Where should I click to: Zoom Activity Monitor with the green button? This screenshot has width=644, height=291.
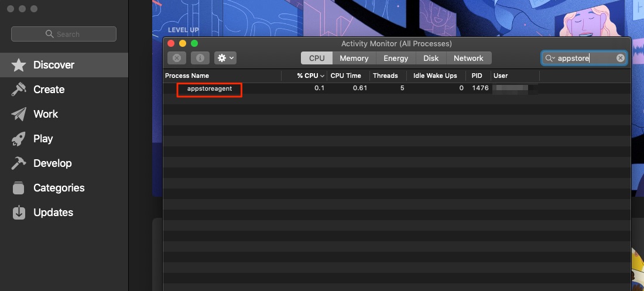[194, 43]
